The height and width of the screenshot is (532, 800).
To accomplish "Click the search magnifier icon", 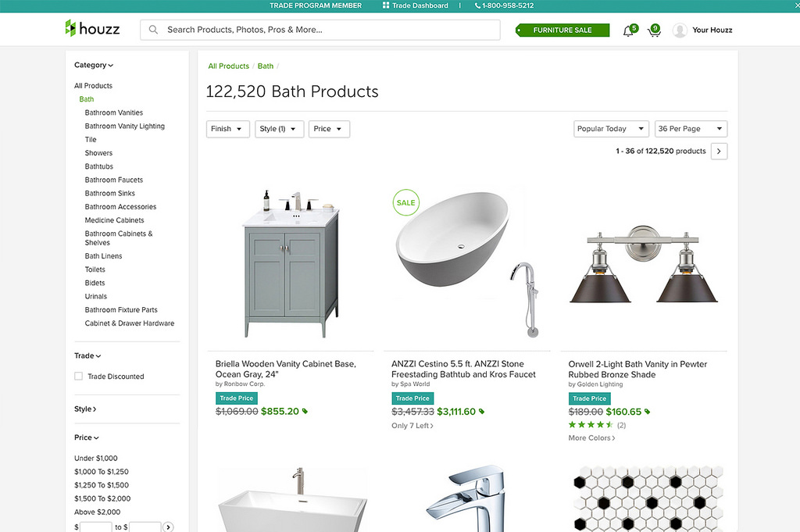I will tap(153, 30).
